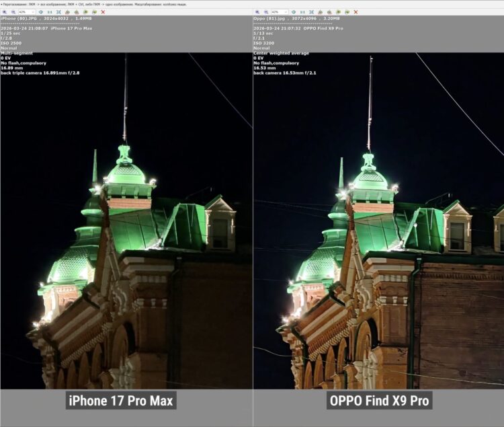Click the iPhone (80).JPG file name header
Image resolution: width=504 pixels, height=427 pixels.
point(19,19)
